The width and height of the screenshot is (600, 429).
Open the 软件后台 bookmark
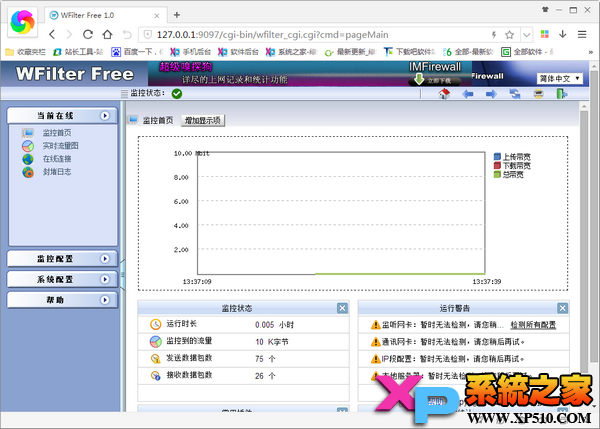(x=238, y=52)
